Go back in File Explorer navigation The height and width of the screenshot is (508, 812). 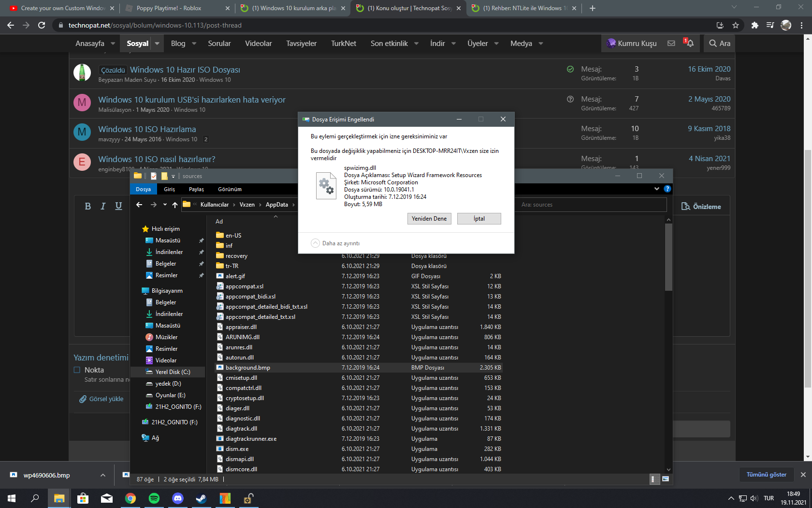click(139, 205)
